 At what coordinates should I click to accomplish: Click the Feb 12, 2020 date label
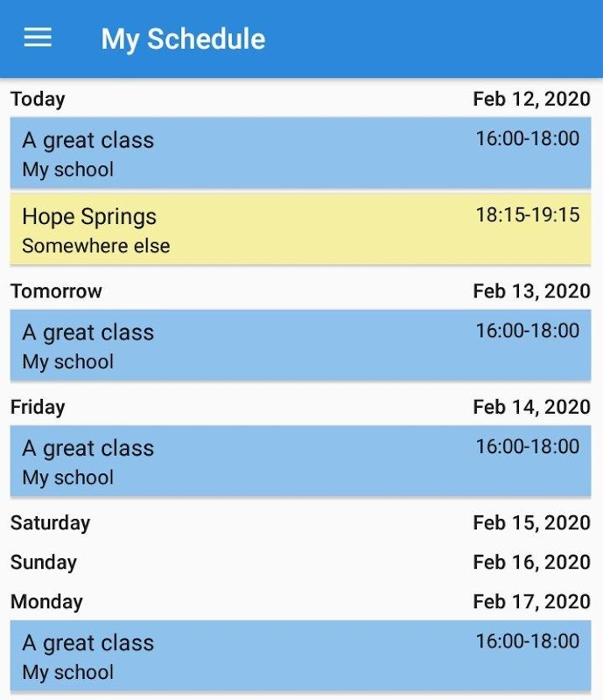(x=531, y=99)
